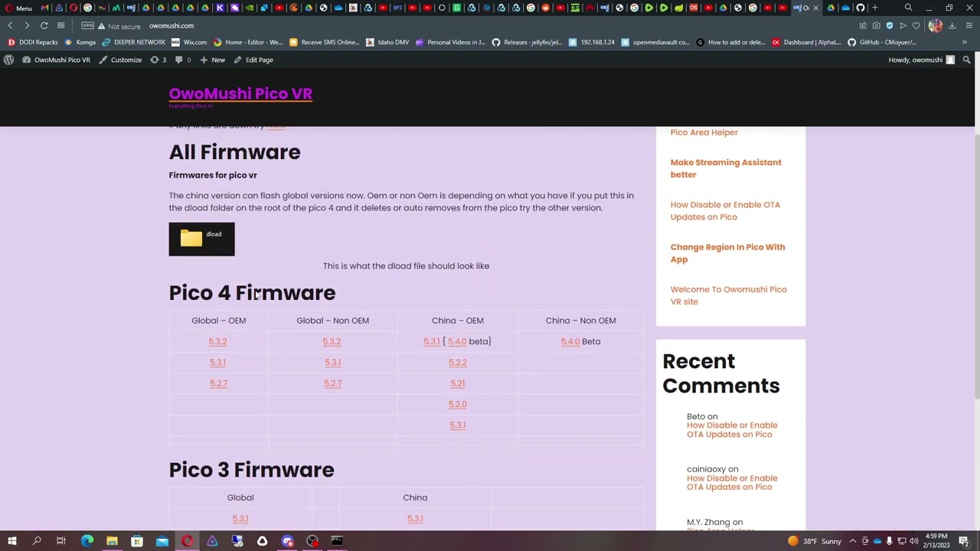980x551 pixels.
Task: Open the Speed Dial grid icon
Action: 60,25
